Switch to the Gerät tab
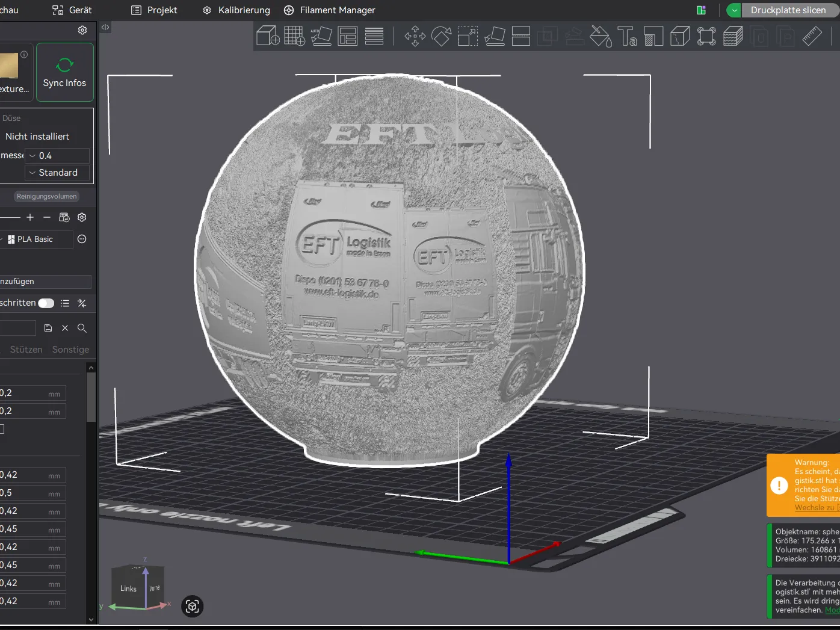Image resolution: width=840 pixels, height=630 pixels. 72,10
